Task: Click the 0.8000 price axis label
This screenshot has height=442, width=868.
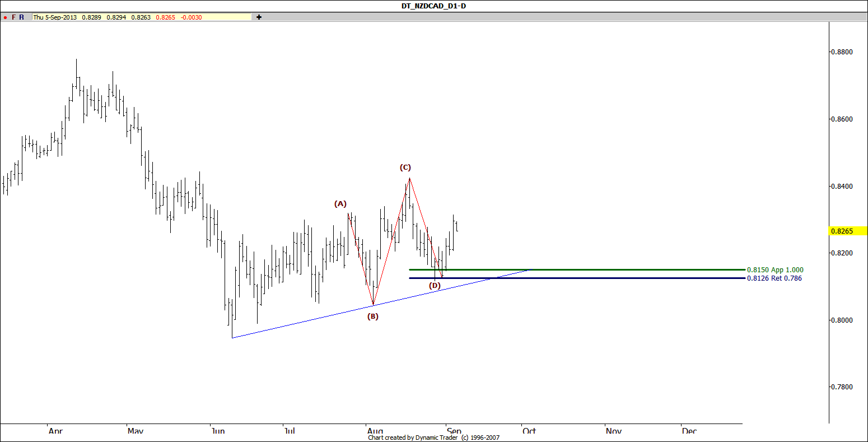Action: coord(841,320)
